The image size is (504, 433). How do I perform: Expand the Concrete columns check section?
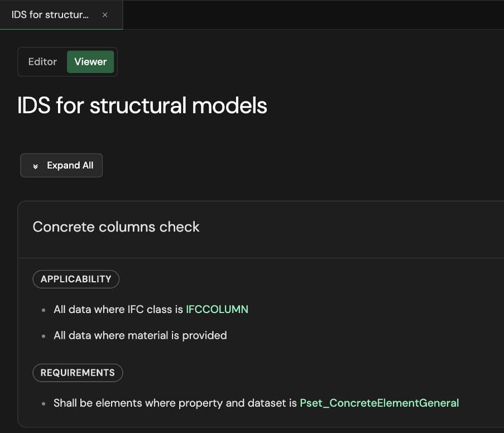pyautogui.click(x=116, y=227)
